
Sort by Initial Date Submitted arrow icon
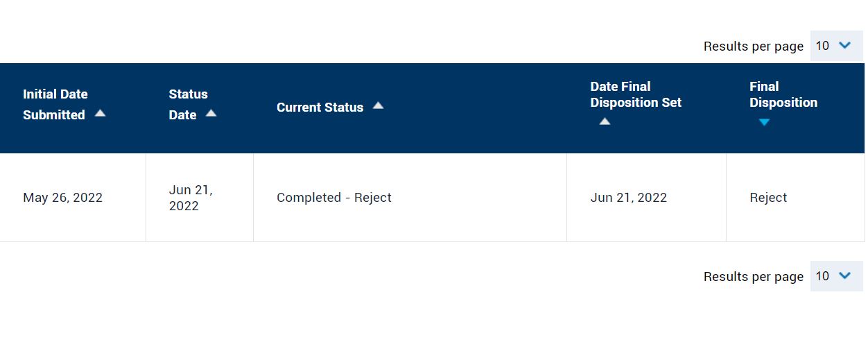(100, 113)
